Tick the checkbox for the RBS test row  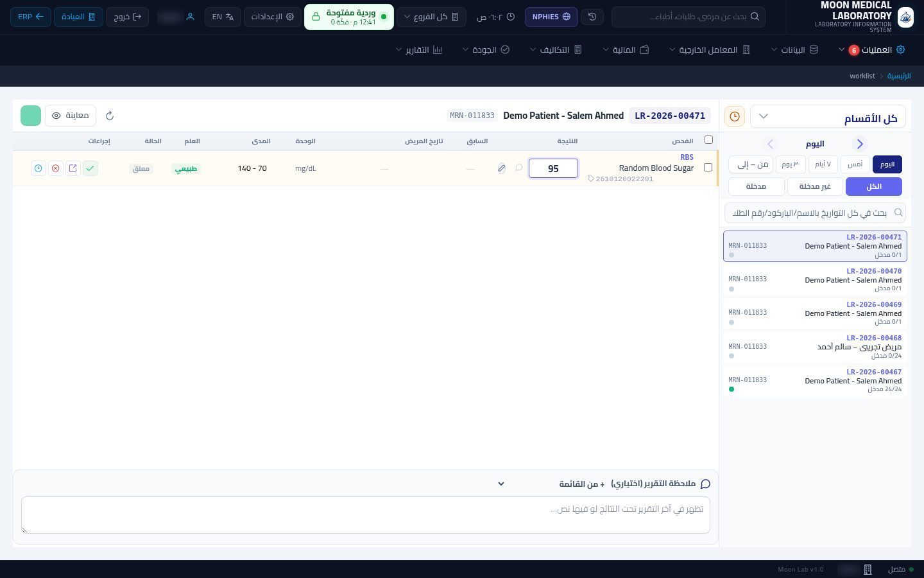click(x=708, y=168)
